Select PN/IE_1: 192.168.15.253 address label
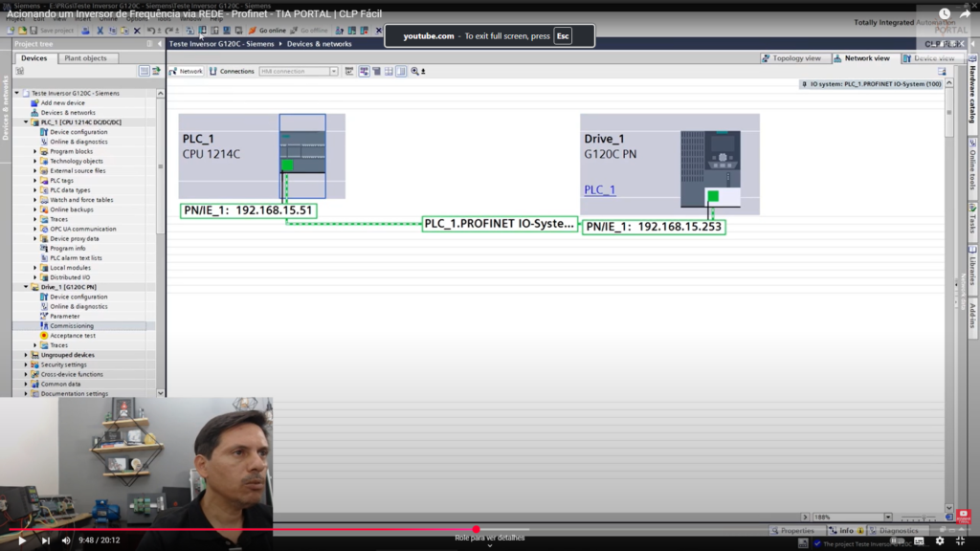Image resolution: width=980 pixels, height=551 pixels. click(654, 227)
